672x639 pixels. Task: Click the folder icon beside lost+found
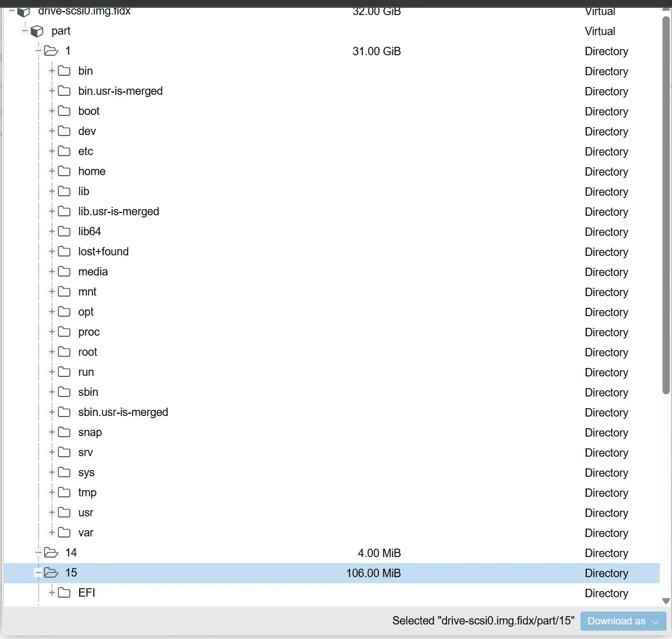64,251
